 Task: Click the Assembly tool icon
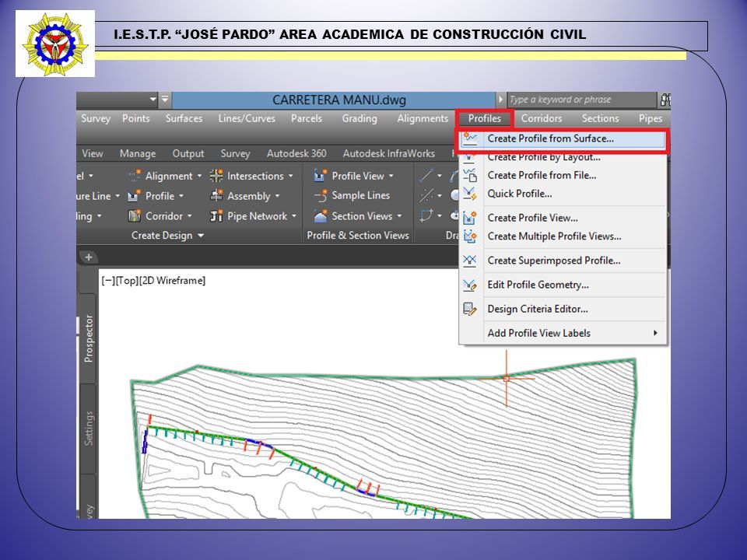click(x=216, y=196)
